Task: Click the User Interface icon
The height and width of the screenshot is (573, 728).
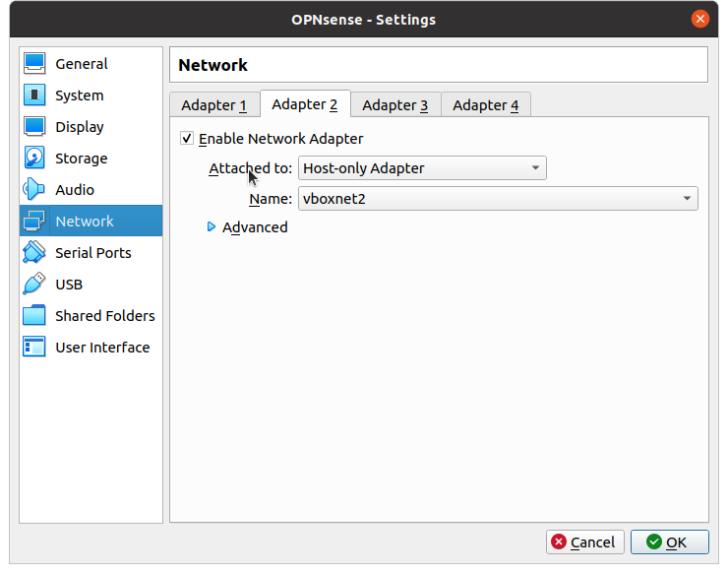Action: pyautogui.click(x=34, y=347)
